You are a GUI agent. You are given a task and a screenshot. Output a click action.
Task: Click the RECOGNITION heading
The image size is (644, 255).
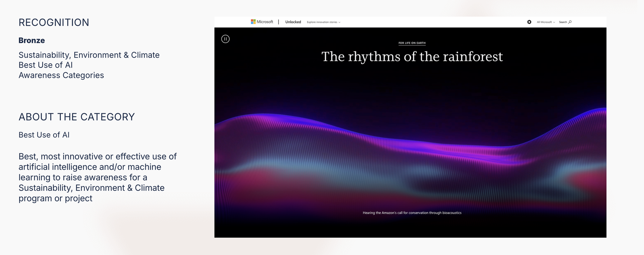tap(54, 22)
